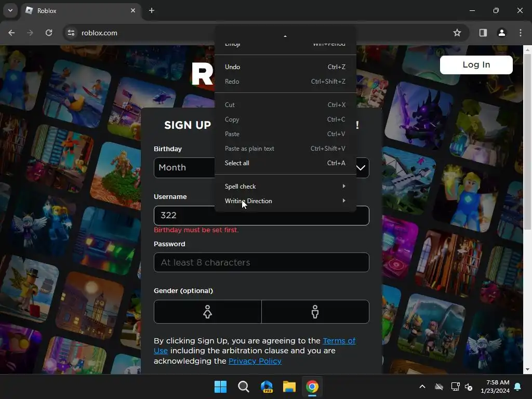Open the birthday year dropdown chevron
Screen dimensions: 532x399
[x=361, y=168]
